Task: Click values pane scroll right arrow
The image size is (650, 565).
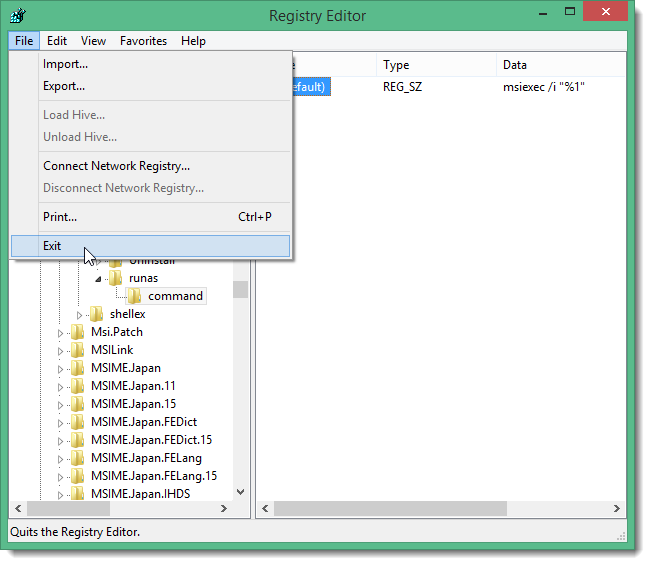Action: coord(617,508)
